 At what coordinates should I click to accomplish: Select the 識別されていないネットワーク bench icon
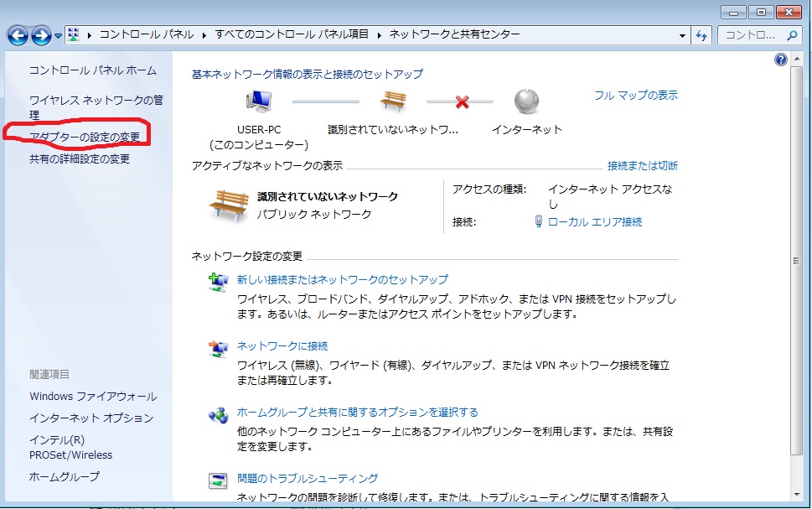click(x=222, y=204)
